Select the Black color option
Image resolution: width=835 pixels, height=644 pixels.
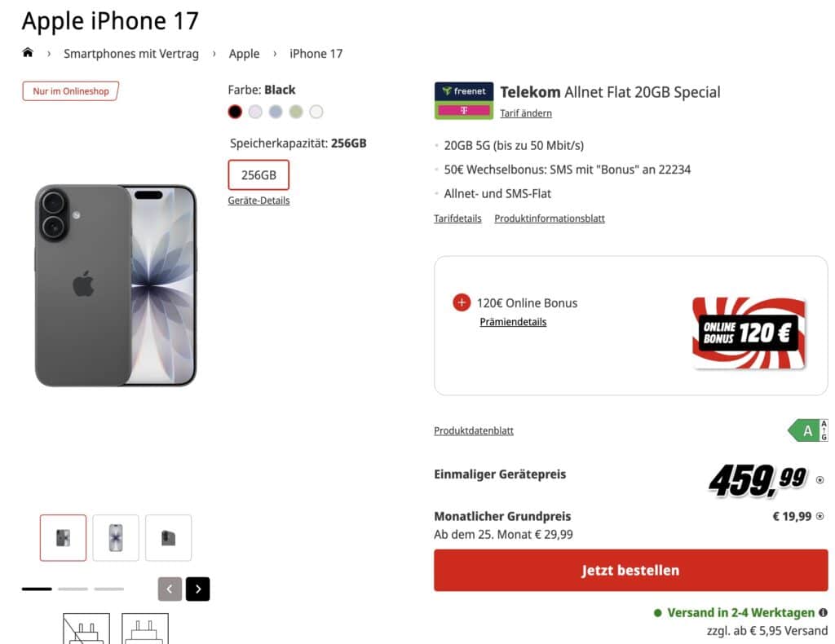pos(235,112)
